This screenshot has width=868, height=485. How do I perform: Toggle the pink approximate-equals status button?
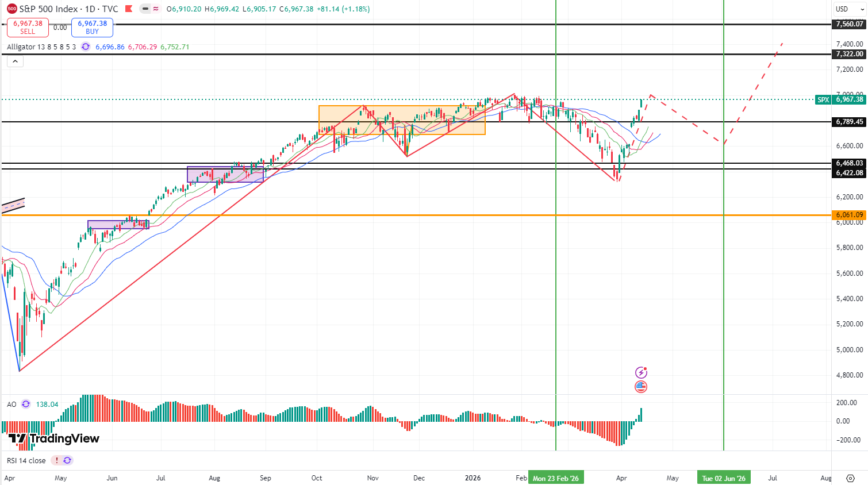[156, 9]
